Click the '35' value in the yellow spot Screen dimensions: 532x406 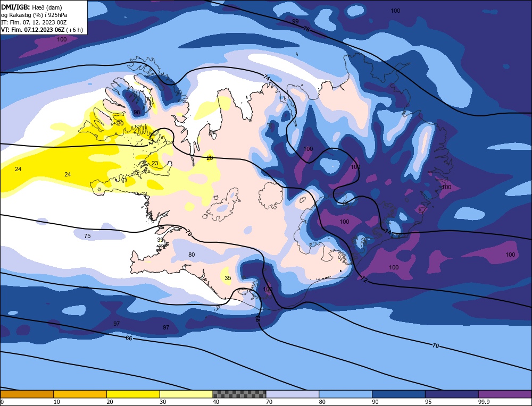228,278
